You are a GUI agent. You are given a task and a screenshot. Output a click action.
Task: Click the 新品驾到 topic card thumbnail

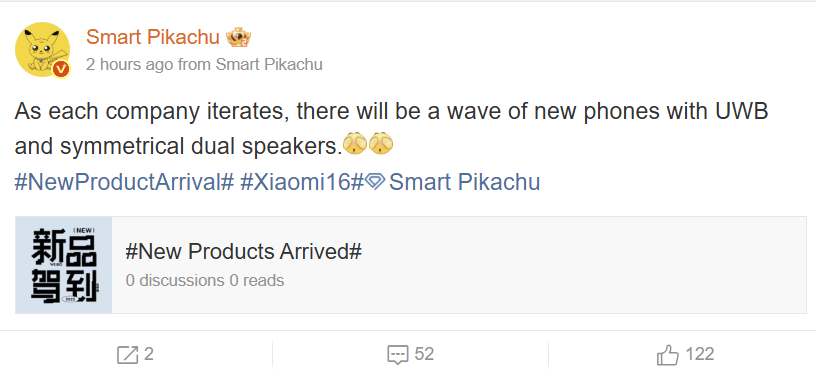click(64, 265)
